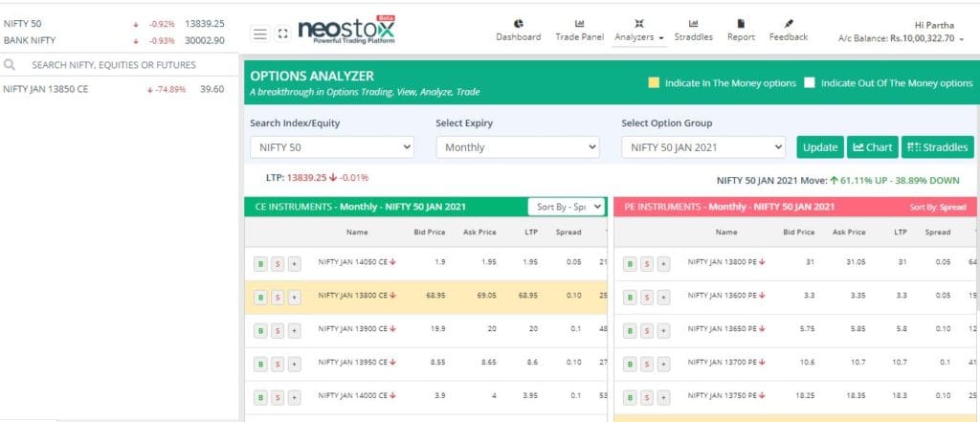Buy NIFTY JAN 13750 PE
Image resolution: width=980 pixels, height=422 pixels.
click(x=630, y=397)
